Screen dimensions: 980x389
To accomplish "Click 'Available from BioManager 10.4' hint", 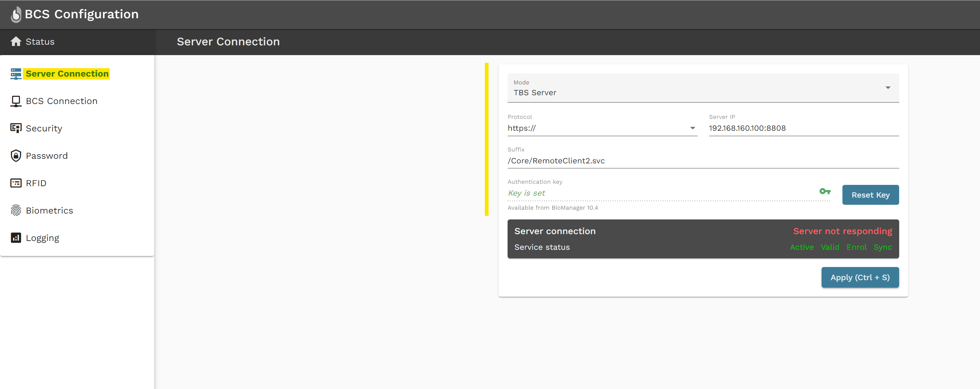I will (552, 208).
